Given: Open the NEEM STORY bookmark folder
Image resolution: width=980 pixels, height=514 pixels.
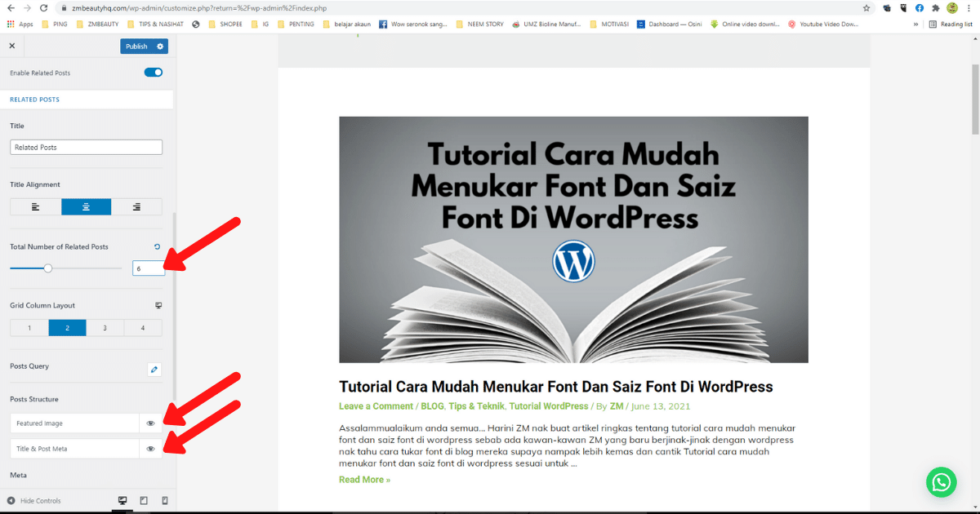Looking at the screenshot, I should 480,24.
